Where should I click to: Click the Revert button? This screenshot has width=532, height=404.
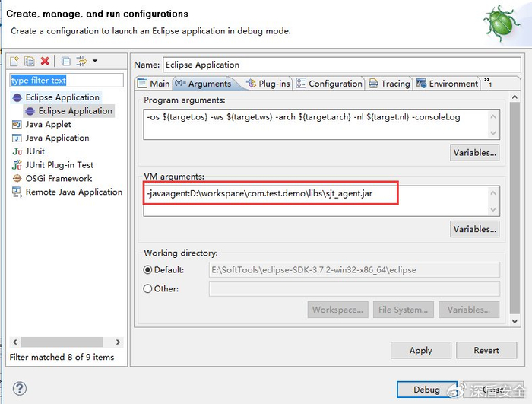coord(486,350)
